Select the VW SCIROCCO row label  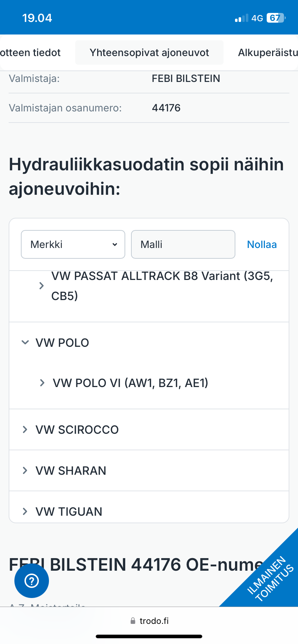click(77, 429)
